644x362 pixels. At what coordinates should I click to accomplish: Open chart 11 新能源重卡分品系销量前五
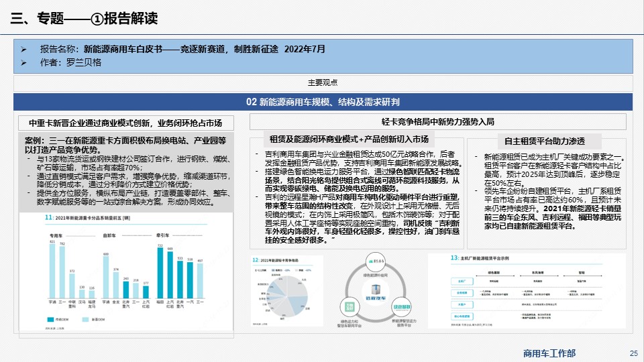click(127, 271)
